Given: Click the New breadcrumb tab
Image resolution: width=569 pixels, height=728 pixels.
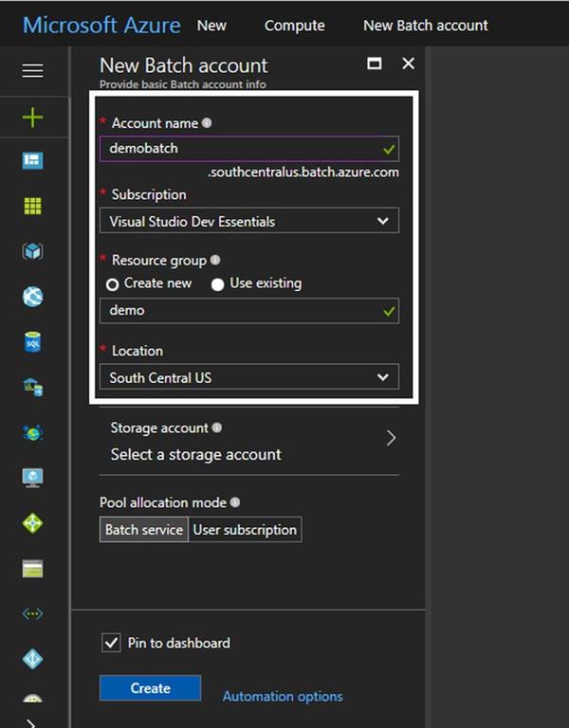Looking at the screenshot, I should [211, 26].
